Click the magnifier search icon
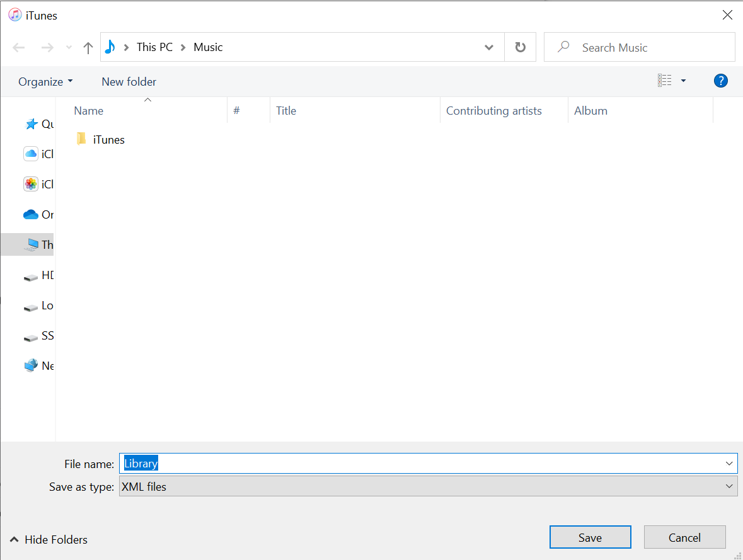This screenshot has height=560, width=743. click(563, 47)
